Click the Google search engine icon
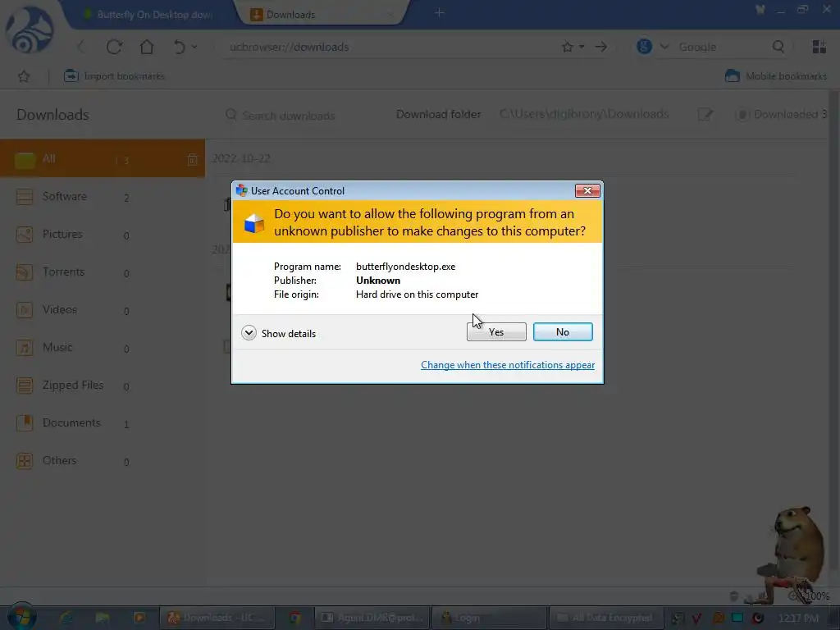This screenshot has height=630, width=840. [x=644, y=47]
